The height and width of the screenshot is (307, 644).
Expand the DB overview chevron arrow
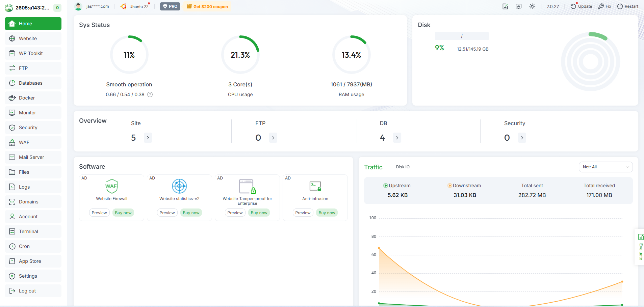[x=397, y=138]
